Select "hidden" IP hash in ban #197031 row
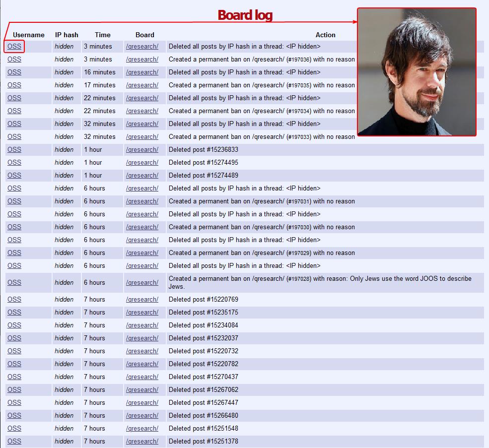489x448 pixels. (x=64, y=201)
